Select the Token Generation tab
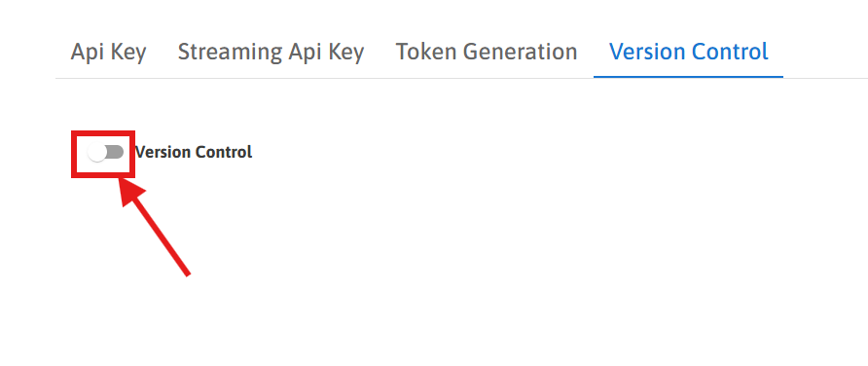868x366 pixels. coord(487,52)
